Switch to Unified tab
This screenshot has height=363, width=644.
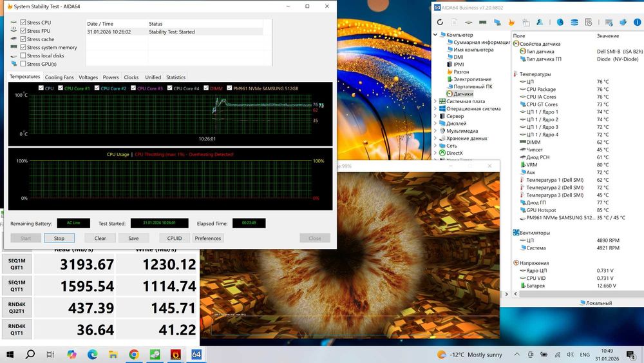[153, 77]
